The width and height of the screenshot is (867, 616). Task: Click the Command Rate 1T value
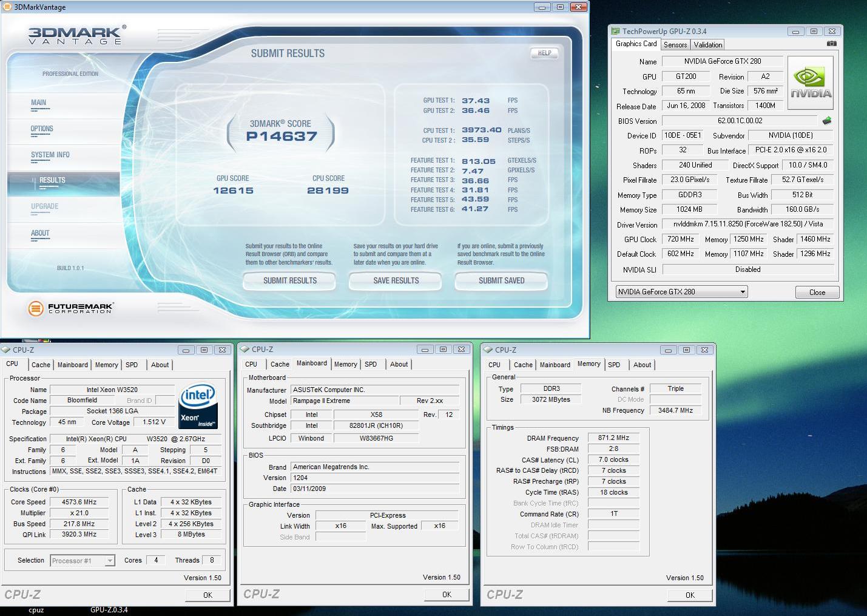pos(613,514)
